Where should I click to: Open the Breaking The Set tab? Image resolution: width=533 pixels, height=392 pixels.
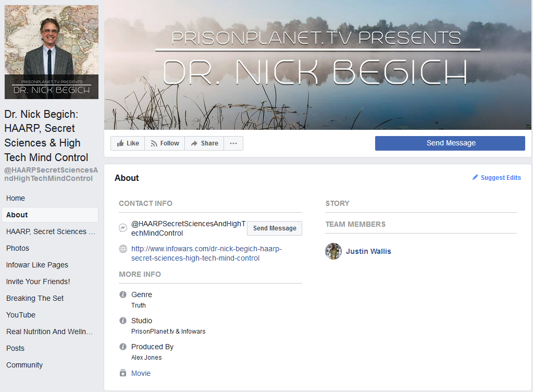(35, 298)
